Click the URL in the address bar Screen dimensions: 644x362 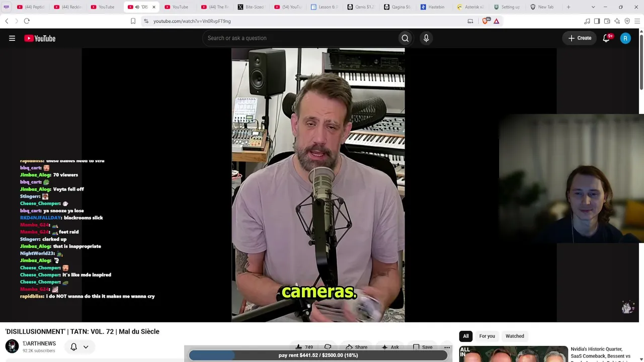click(x=192, y=21)
